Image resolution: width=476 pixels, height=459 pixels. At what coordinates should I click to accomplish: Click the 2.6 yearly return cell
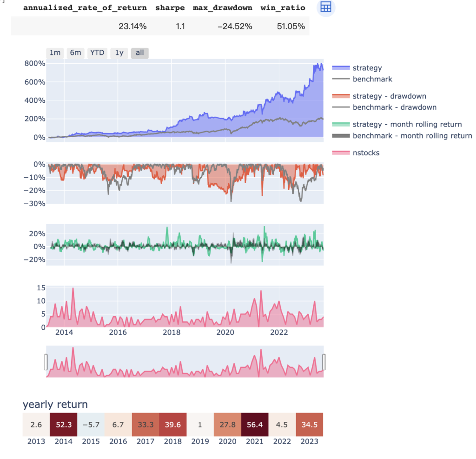(36, 425)
